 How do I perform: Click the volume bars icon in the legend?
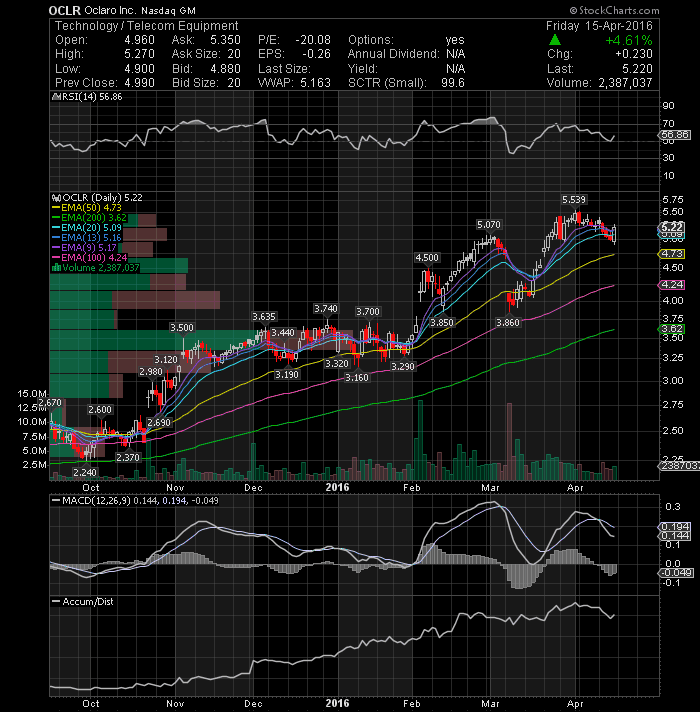click(x=57, y=268)
